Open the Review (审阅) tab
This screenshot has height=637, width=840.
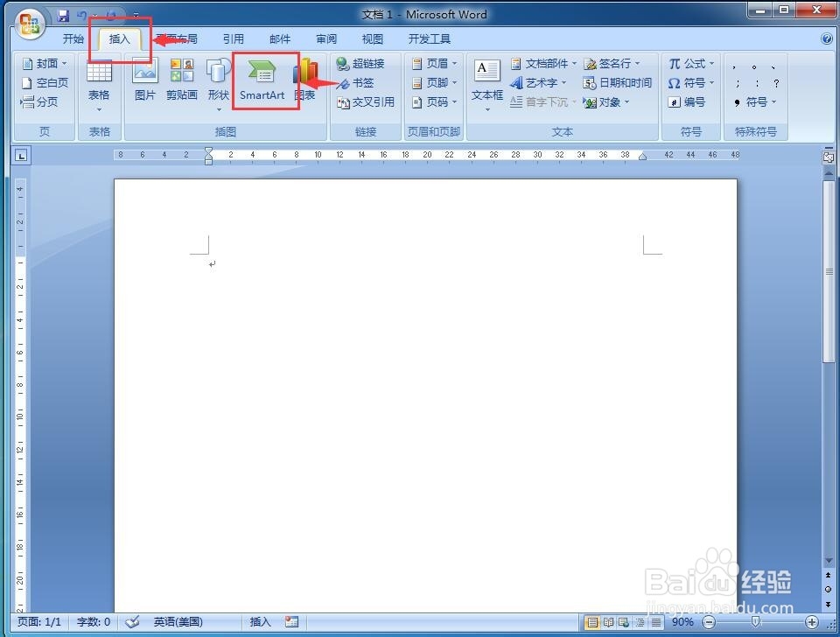tap(326, 38)
